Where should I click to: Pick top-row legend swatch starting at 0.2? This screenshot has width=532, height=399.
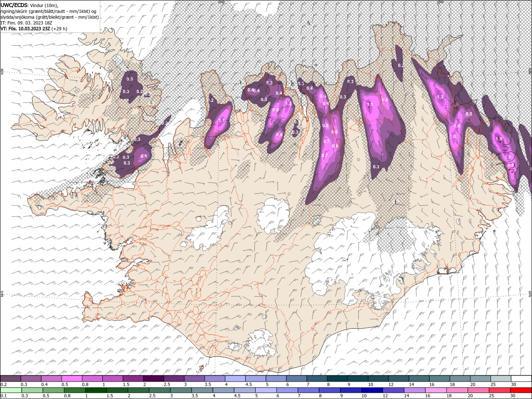click(10, 379)
